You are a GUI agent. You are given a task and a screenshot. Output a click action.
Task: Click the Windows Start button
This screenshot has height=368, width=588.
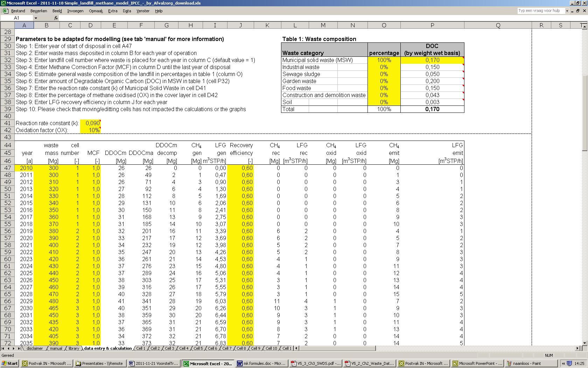[x=10, y=363]
